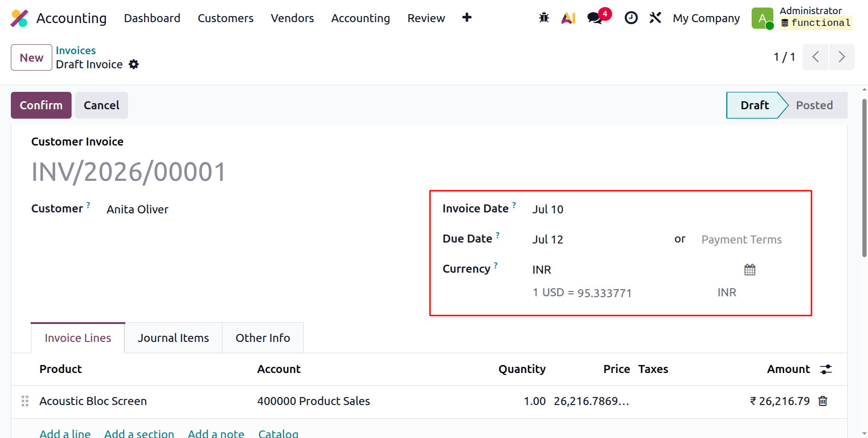Edit the Invoice Date Jul 10
This screenshot has height=438, width=868.
click(548, 209)
